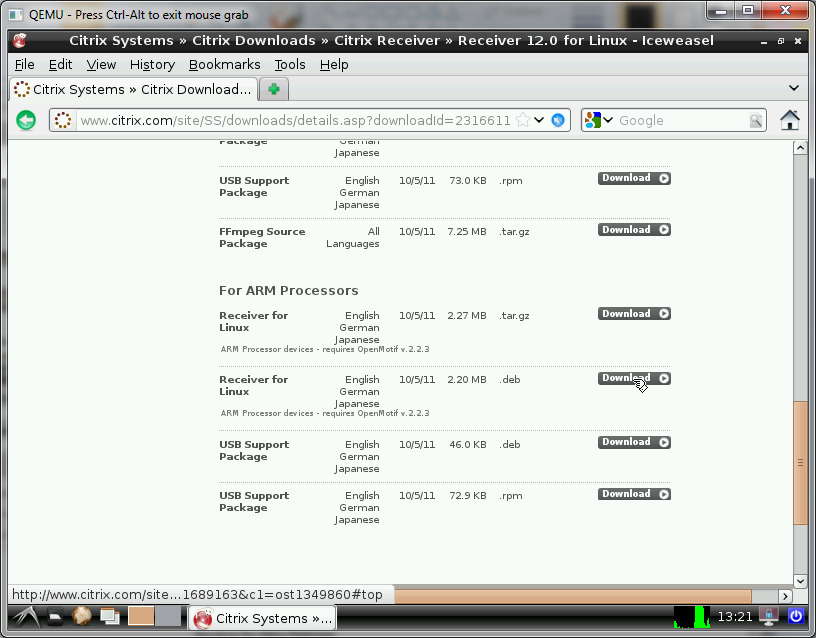Click the network status tray icon

pyautogui.click(x=768, y=617)
